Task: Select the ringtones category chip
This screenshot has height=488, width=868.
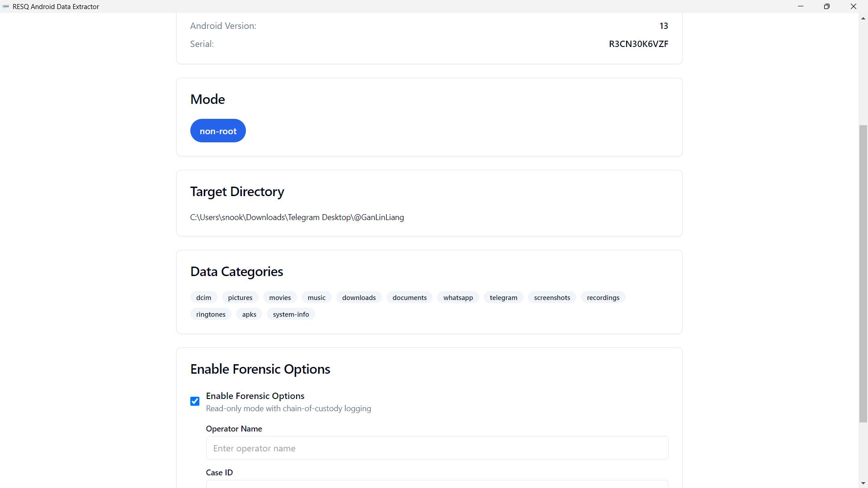Action: pos(211,314)
